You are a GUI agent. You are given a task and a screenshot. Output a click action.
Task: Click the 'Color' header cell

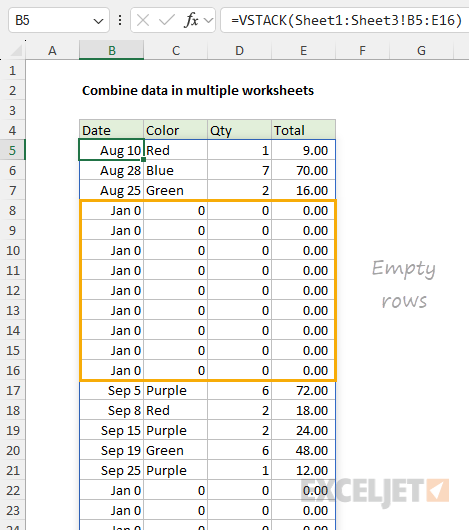[x=175, y=130]
